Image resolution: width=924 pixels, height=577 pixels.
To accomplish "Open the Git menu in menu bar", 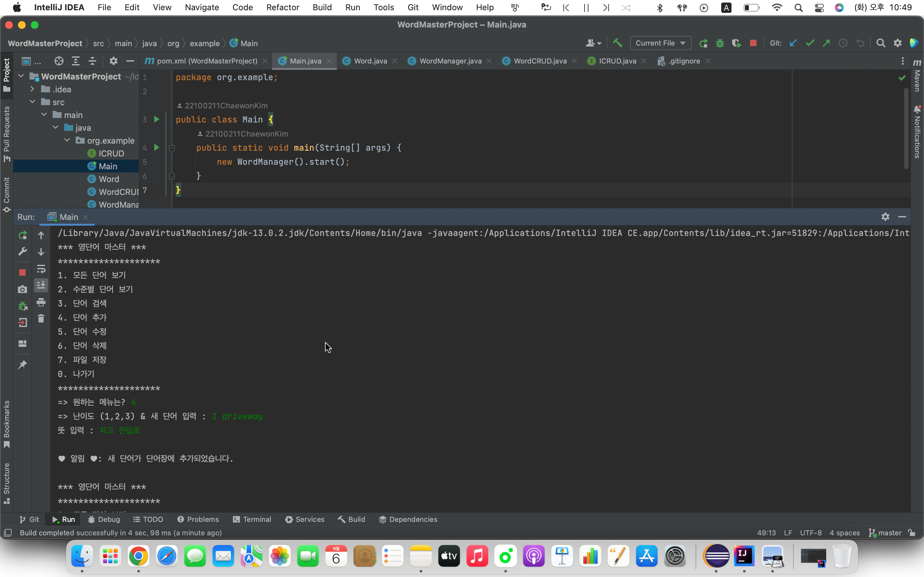I will tap(413, 7).
